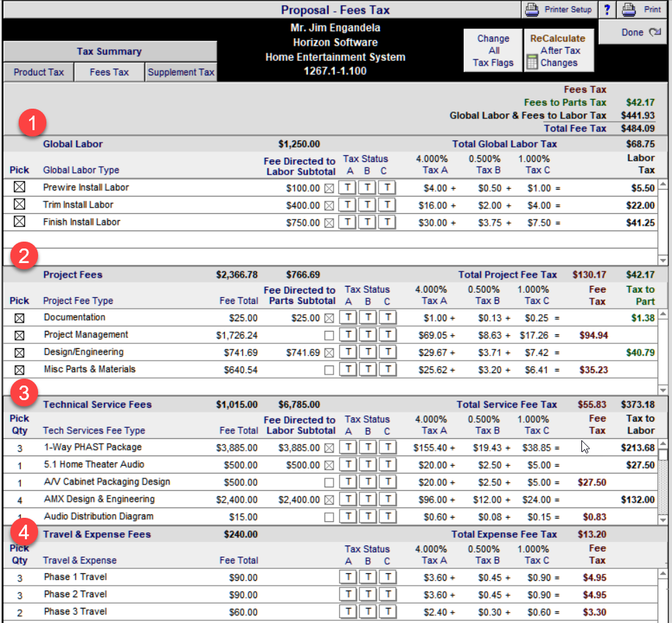This screenshot has width=672, height=623.
Task: Click scroll down arrow in Global Labor list
Action: tap(663, 260)
